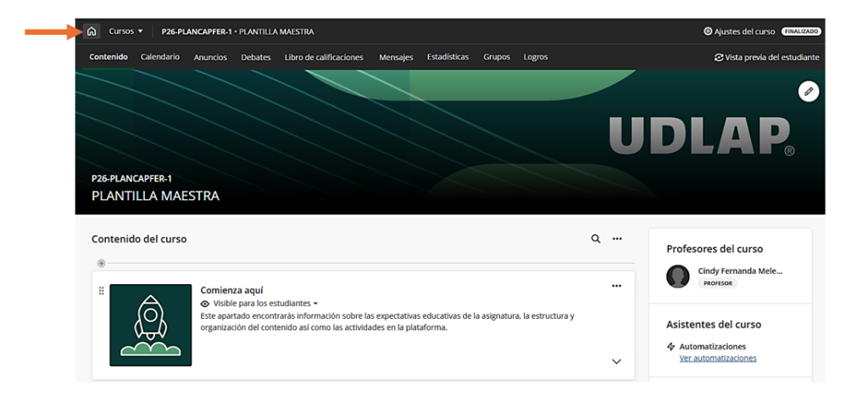The height and width of the screenshot is (402, 868).
Task: Open the Comienza aquí title link
Action: point(231,290)
